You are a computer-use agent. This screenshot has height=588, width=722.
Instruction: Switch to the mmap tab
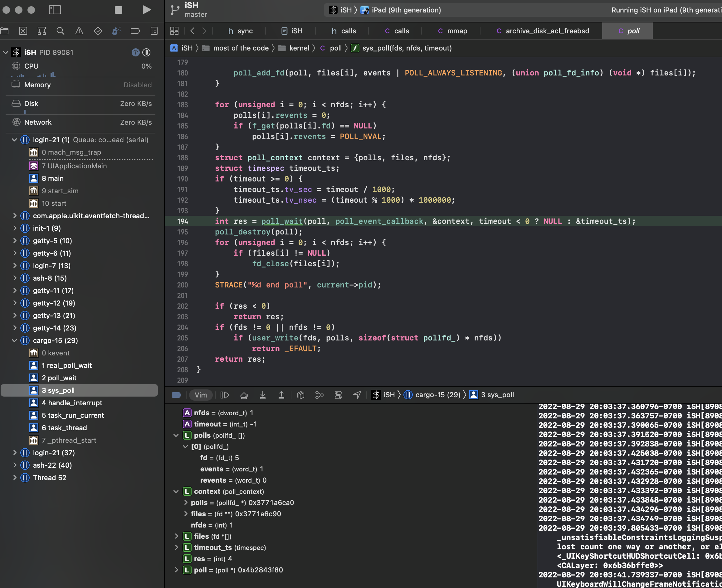click(452, 31)
